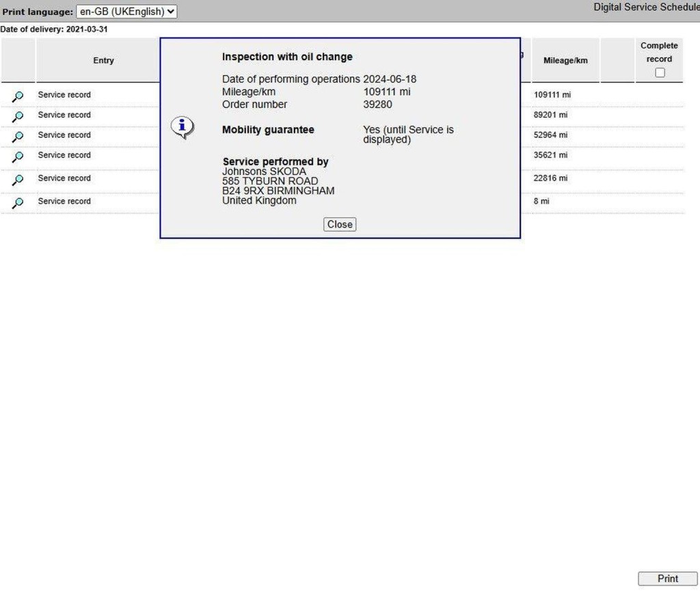View the 35621 mi record using its magnifier
The image size is (700, 591).
pyautogui.click(x=18, y=156)
